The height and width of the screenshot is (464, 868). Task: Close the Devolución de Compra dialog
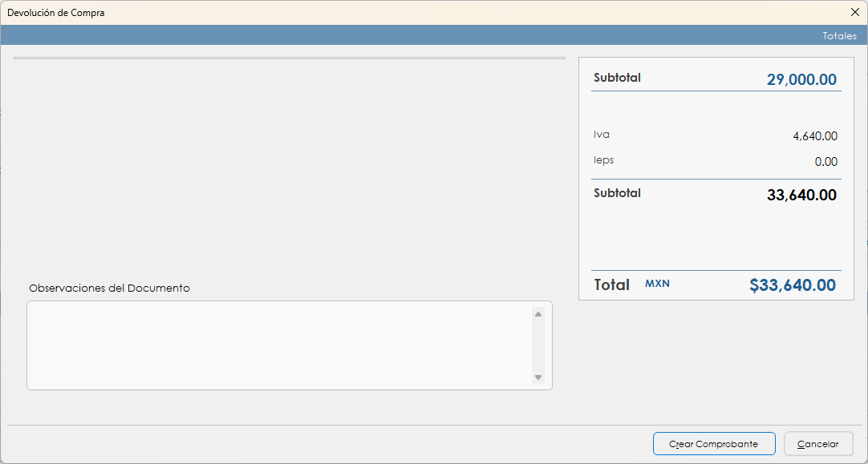coord(854,13)
